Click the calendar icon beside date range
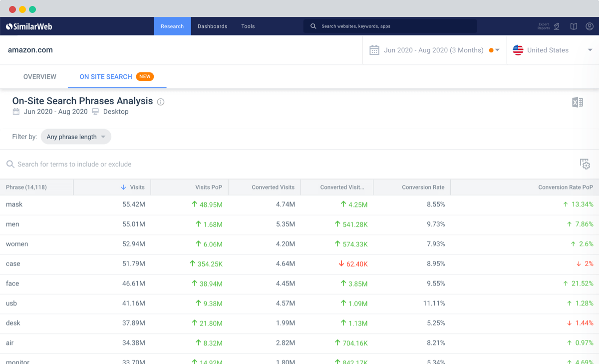The width and height of the screenshot is (599, 364). 374,50
